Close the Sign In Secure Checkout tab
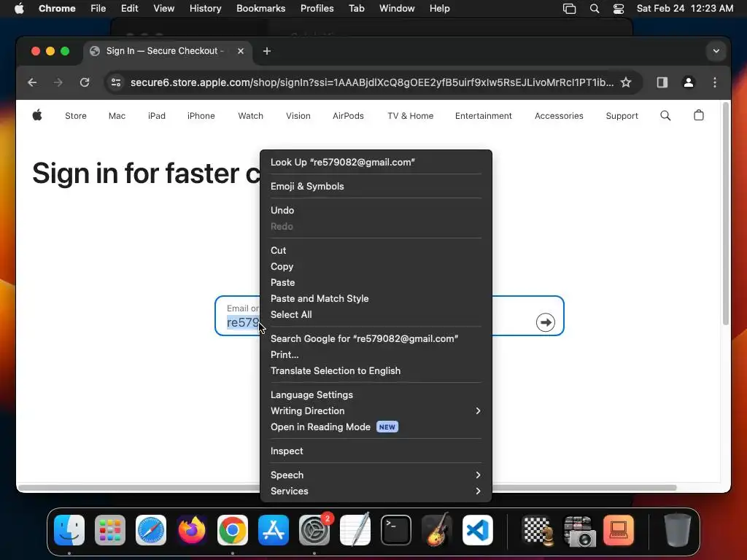This screenshot has height=560, width=747. coord(241,51)
